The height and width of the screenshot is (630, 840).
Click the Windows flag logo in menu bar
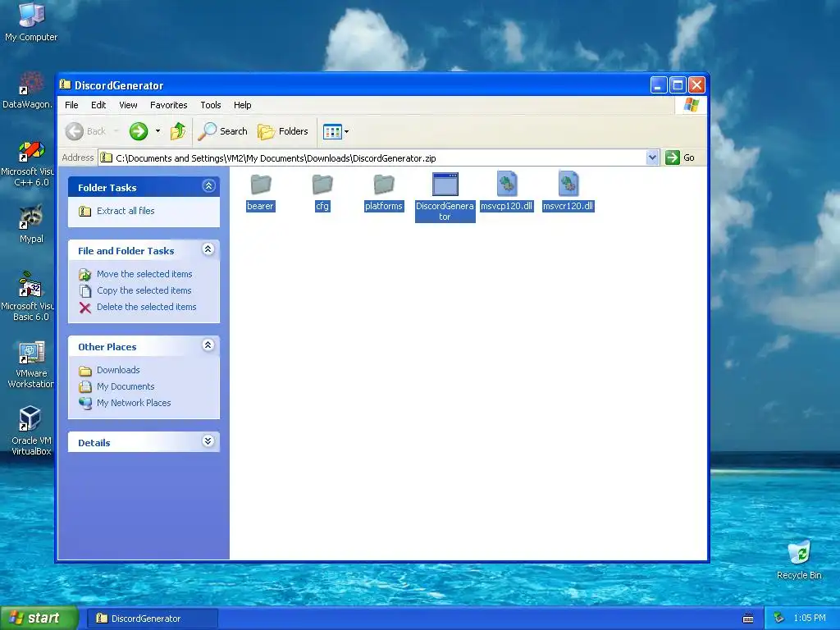[x=691, y=104]
